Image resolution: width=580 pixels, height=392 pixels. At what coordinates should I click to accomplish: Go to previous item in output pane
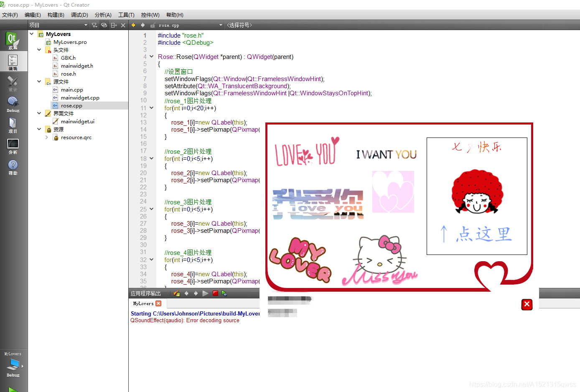tap(186, 293)
